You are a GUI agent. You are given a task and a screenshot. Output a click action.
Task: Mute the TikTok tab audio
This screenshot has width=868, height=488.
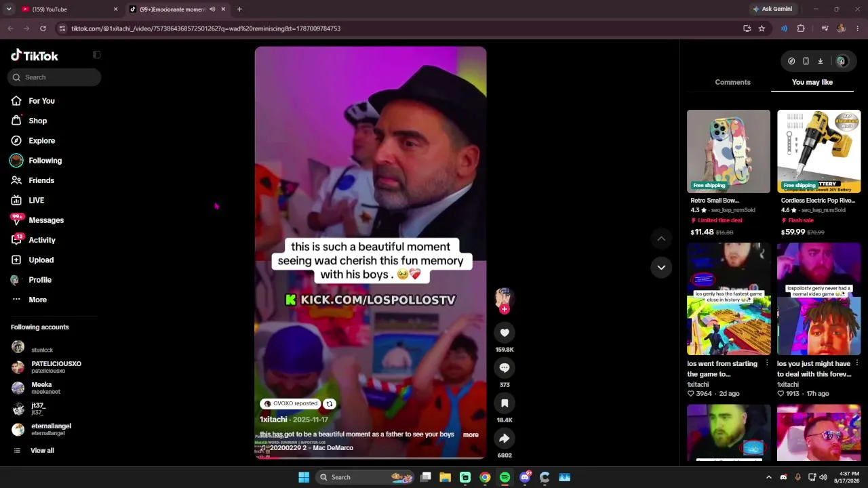point(212,9)
